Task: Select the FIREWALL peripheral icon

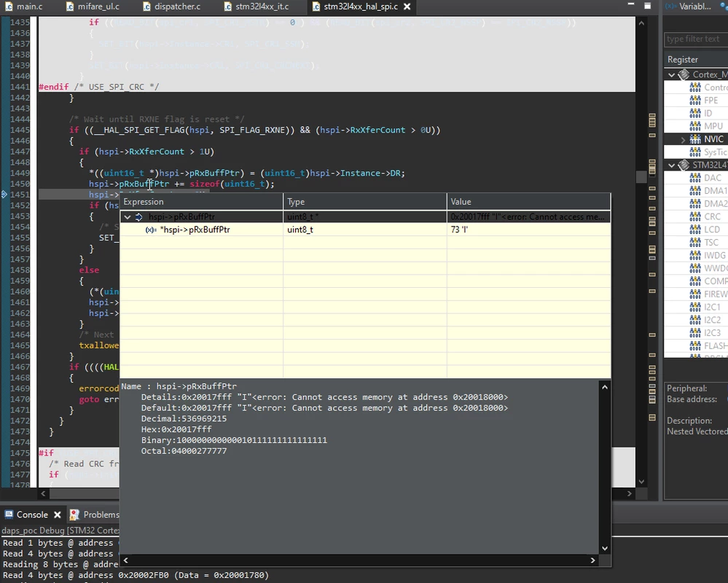Action: [x=695, y=294]
